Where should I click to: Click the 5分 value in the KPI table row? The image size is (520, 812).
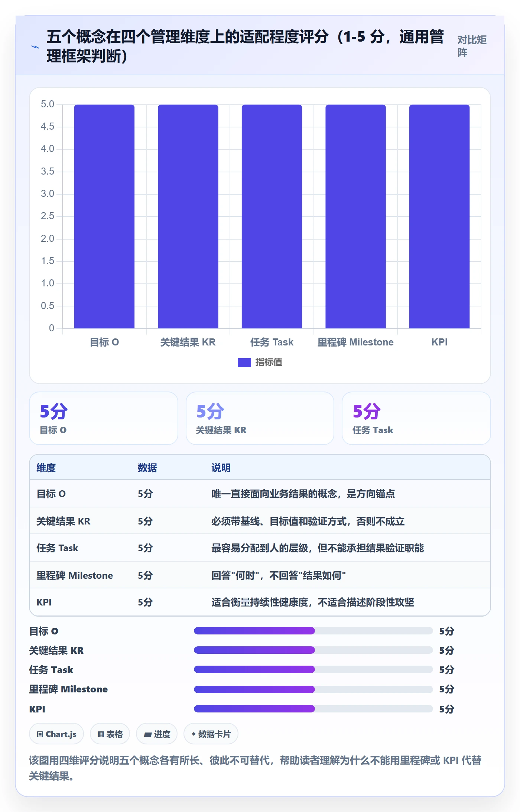[145, 602]
